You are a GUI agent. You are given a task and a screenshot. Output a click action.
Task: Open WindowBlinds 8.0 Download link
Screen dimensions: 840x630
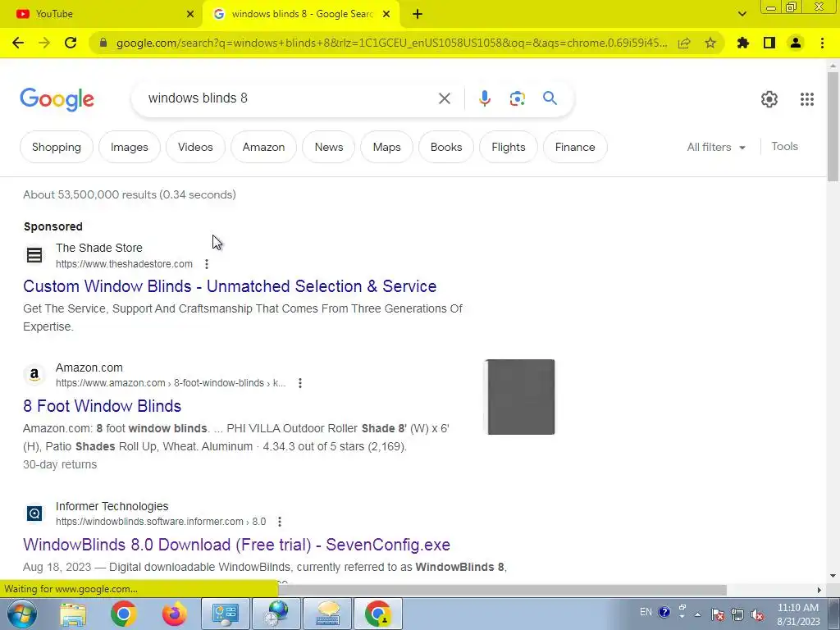click(236, 545)
